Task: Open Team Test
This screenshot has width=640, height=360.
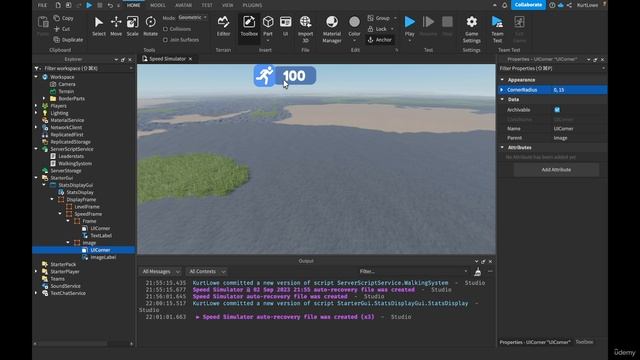Action: (x=497, y=29)
